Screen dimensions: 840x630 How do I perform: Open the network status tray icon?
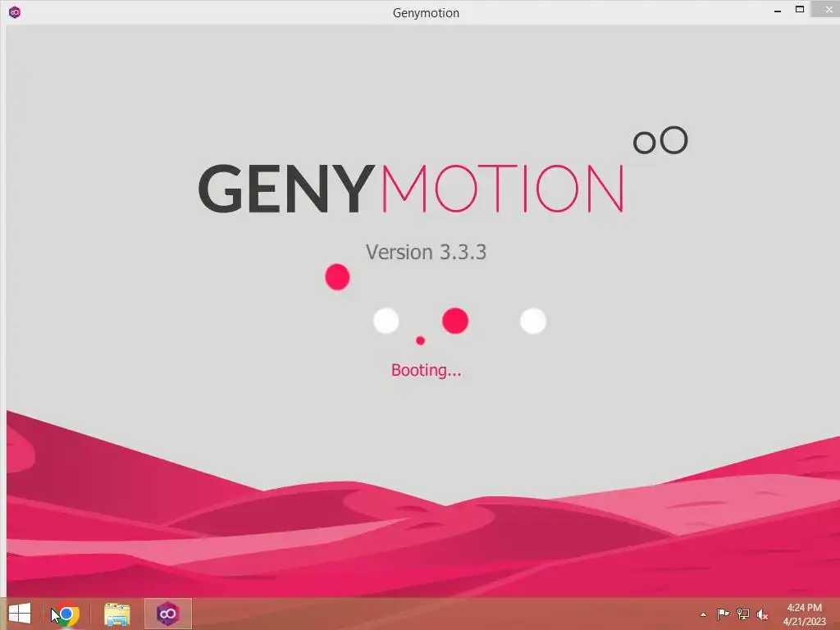point(742,614)
